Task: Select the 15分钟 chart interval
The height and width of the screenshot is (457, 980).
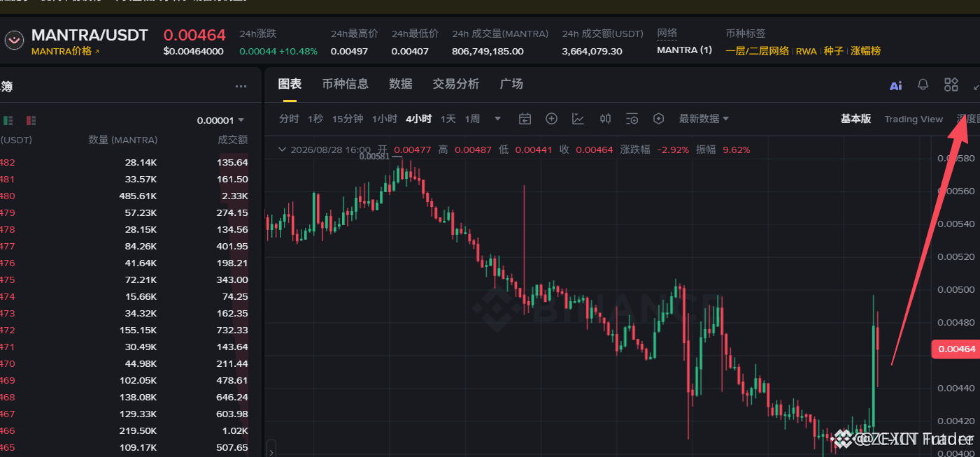Action: pyautogui.click(x=348, y=119)
